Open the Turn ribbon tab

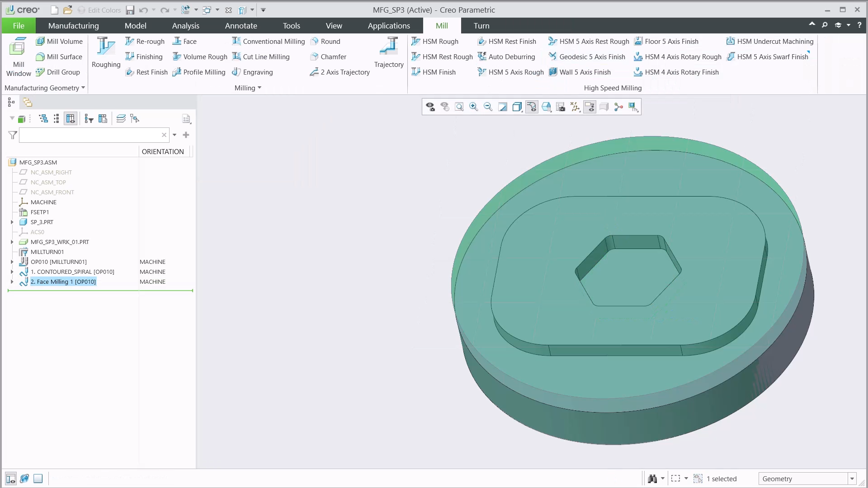481,26
